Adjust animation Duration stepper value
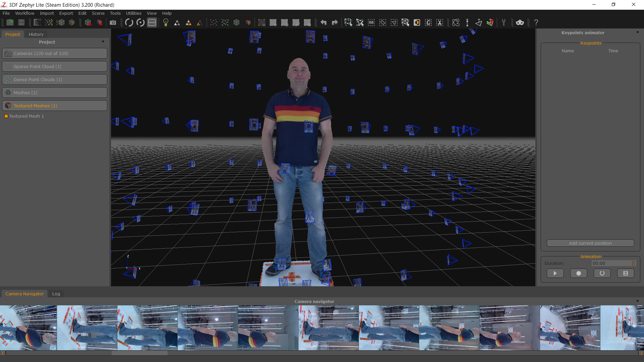The height and width of the screenshot is (362, 644). [x=634, y=263]
